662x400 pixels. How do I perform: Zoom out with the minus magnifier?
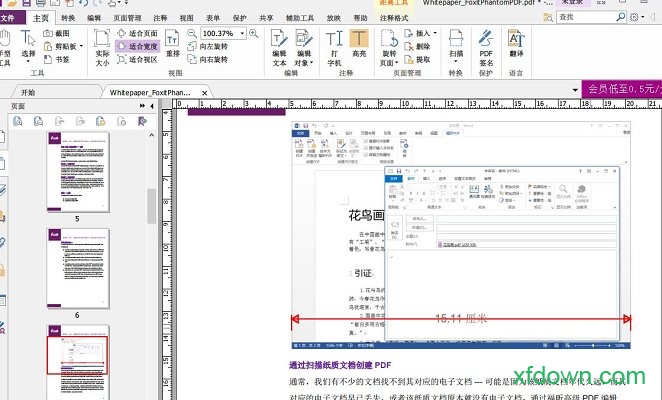click(x=192, y=33)
